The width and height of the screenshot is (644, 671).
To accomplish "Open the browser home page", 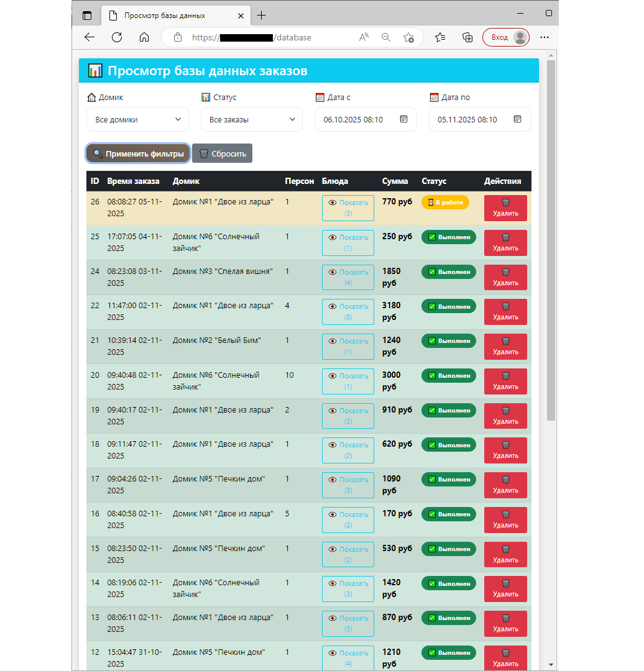I will coord(144,37).
